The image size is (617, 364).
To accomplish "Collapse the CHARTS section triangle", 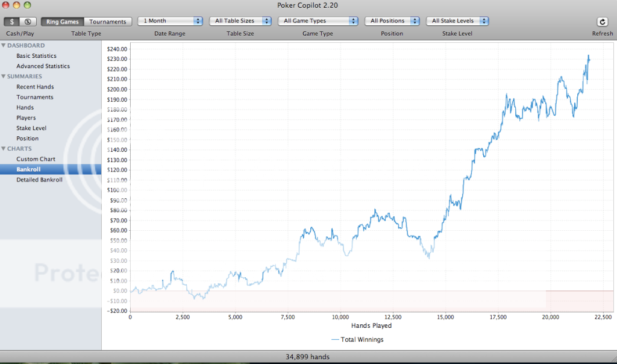I will point(4,148).
